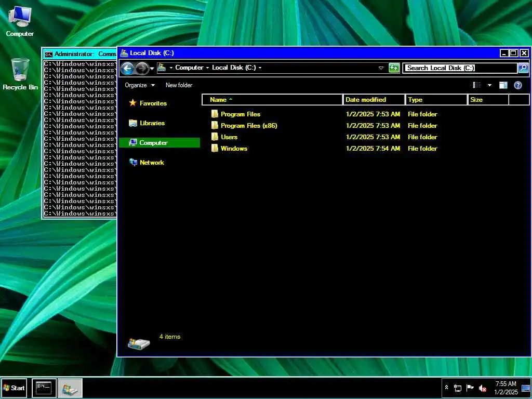
Task: Close the Local Disk (C:) window
Action: pyautogui.click(x=524, y=54)
